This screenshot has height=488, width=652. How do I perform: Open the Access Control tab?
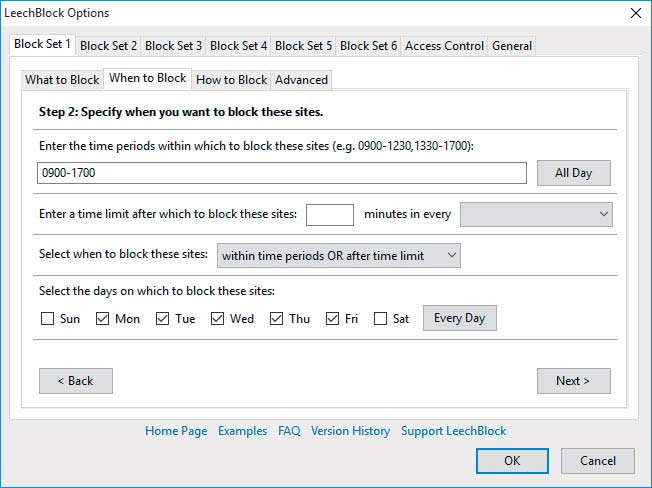pos(445,46)
